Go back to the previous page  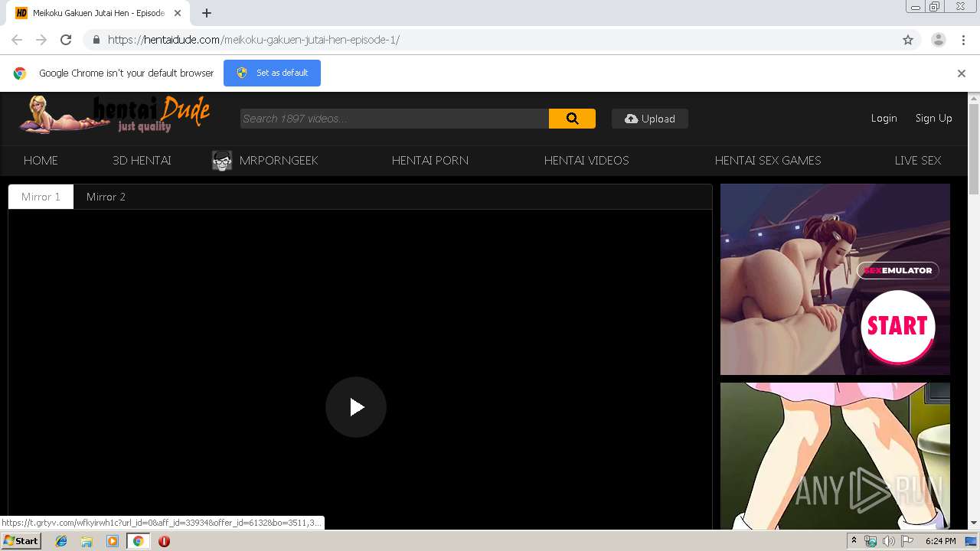pyautogui.click(x=17, y=40)
